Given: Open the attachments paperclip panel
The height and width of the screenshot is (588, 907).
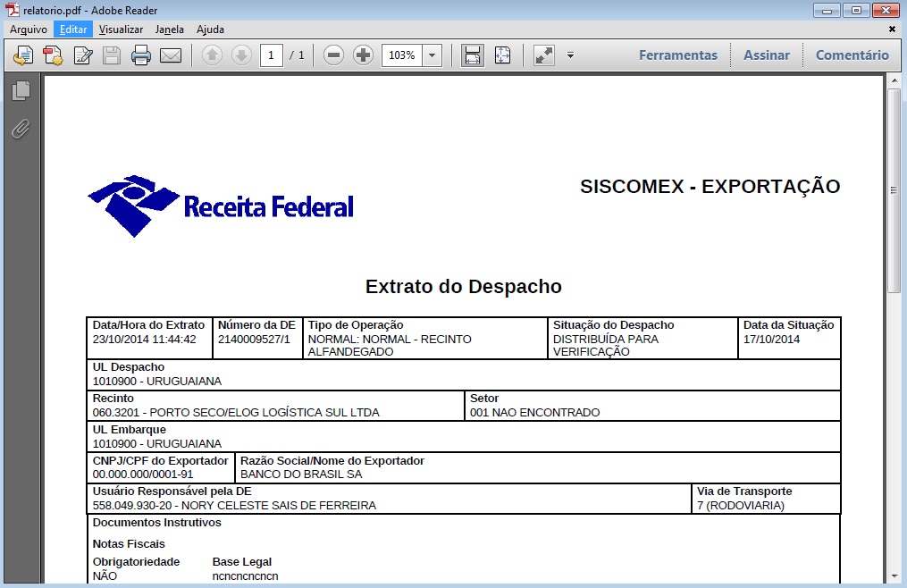Looking at the screenshot, I should 21,129.
